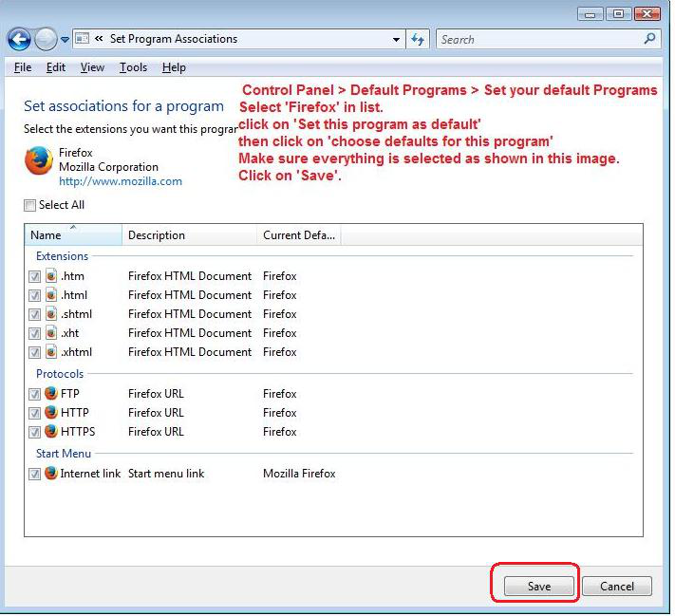Image resolution: width=675 pixels, height=616 pixels.
Task: Minimize the window
Action: (590, 14)
